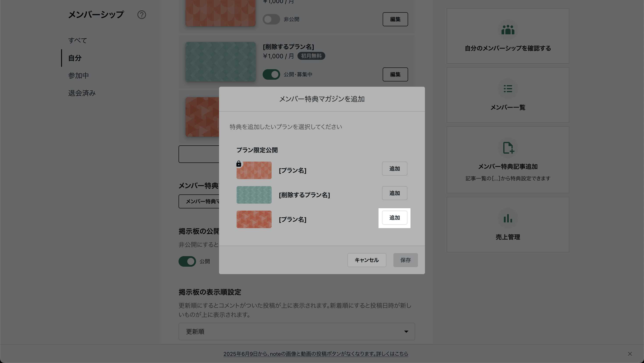The height and width of the screenshot is (363, 644).
Task: Click the green plan card image behind dialog
Action: (x=221, y=62)
